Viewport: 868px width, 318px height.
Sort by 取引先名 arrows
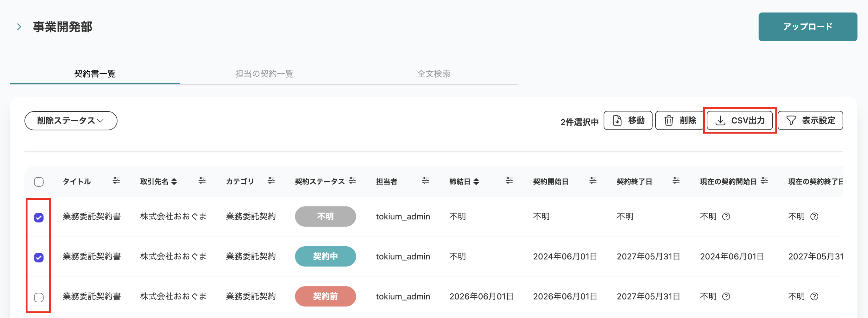(x=174, y=182)
